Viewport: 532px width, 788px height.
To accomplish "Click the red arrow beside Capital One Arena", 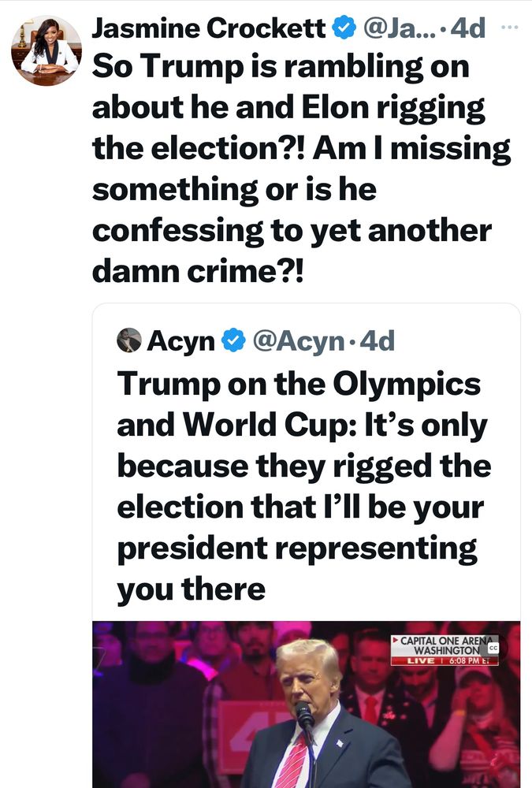I will coord(396,641).
